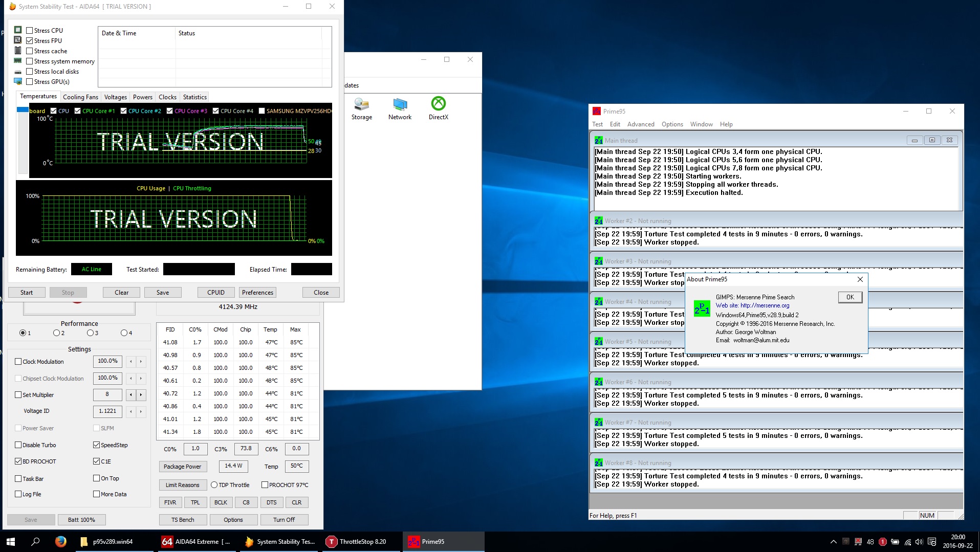Viewport: 980px width, 552px height.
Task: Decrease Set Multiplier with left arrow
Action: tap(131, 395)
